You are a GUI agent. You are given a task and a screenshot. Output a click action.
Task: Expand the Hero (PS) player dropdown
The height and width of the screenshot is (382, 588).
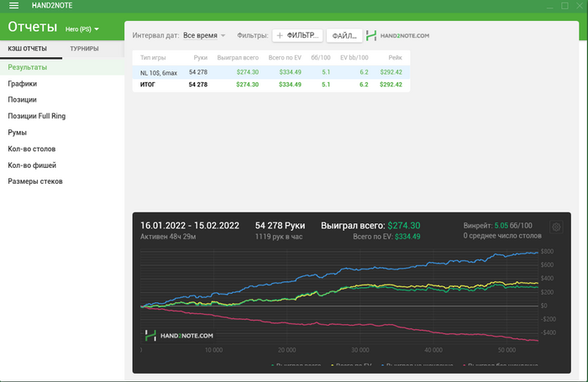82,29
